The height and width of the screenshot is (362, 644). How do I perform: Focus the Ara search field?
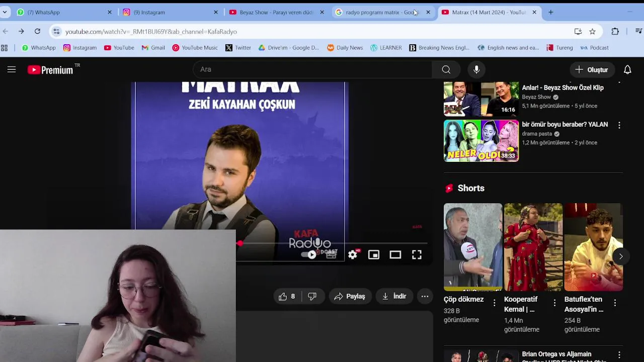coord(312,69)
